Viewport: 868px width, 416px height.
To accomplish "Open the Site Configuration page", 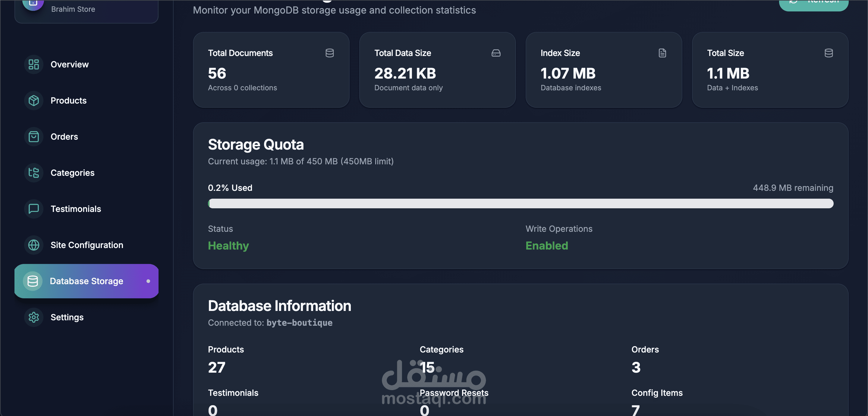I will click(x=86, y=245).
